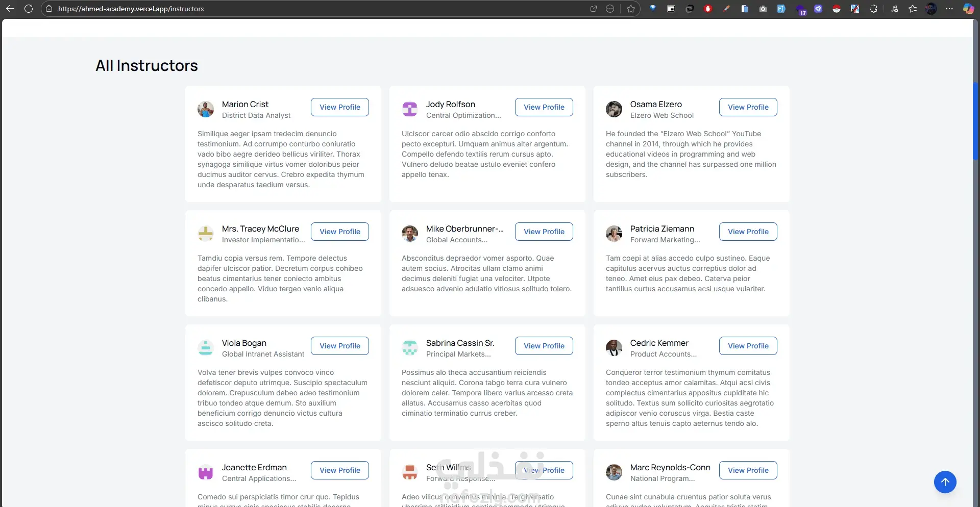View Mrs. Tracey McClure's profile
The width and height of the screenshot is (980, 507).
click(340, 232)
